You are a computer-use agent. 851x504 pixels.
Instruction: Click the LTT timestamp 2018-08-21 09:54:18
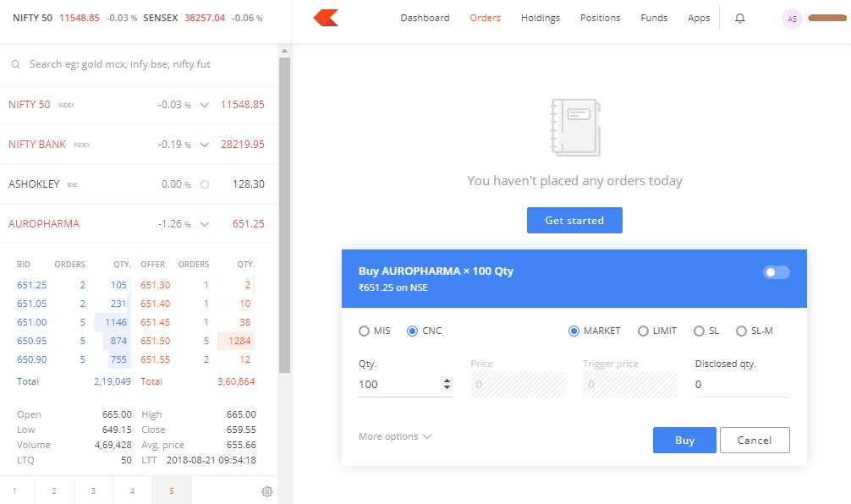click(x=211, y=460)
